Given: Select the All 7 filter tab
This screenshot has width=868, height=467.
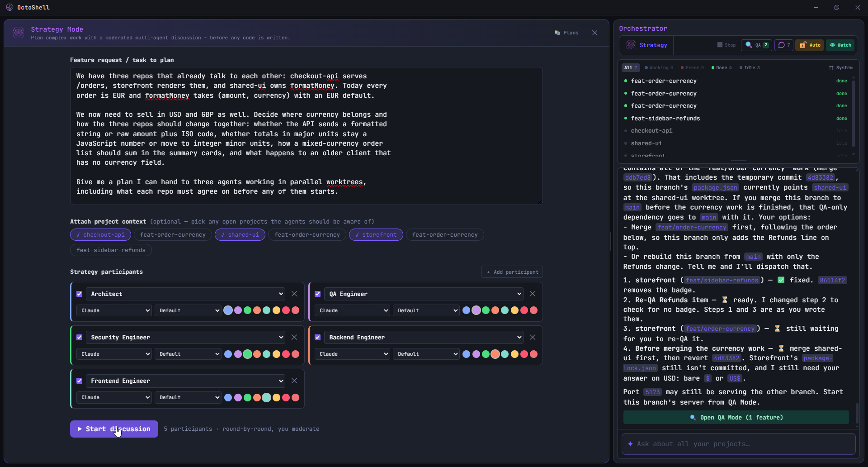Looking at the screenshot, I should [x=630, y=67].
